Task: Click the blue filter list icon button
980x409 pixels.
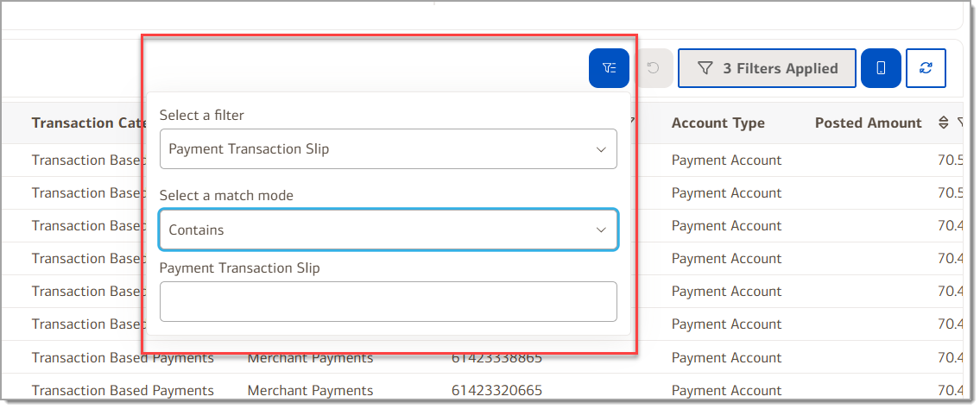Action: pos(609,68)
